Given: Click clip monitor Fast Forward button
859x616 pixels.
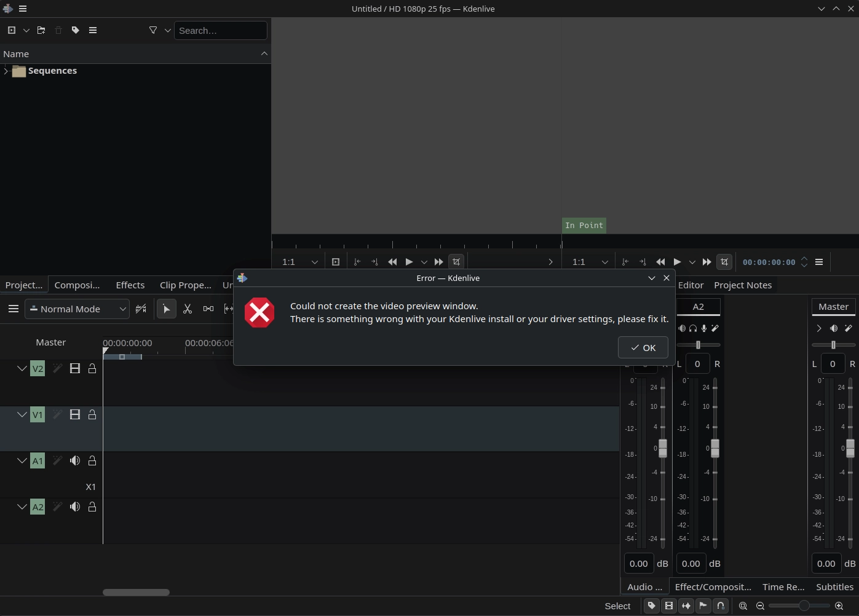Looking at the screenshot, I should pos(438,262).
